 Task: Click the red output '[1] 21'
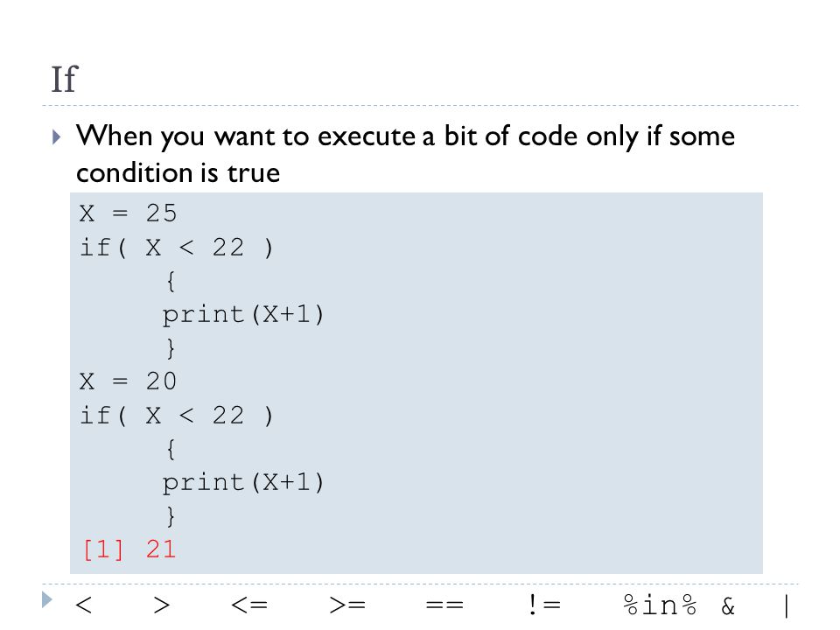129,549
